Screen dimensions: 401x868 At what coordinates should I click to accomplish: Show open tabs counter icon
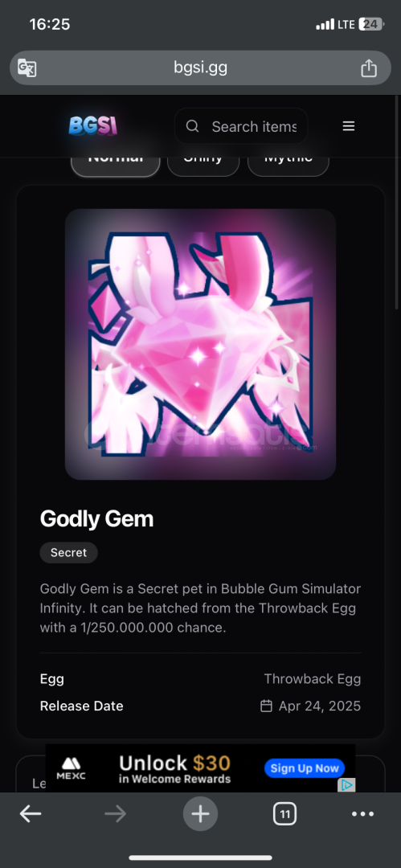tap(284, 813)
